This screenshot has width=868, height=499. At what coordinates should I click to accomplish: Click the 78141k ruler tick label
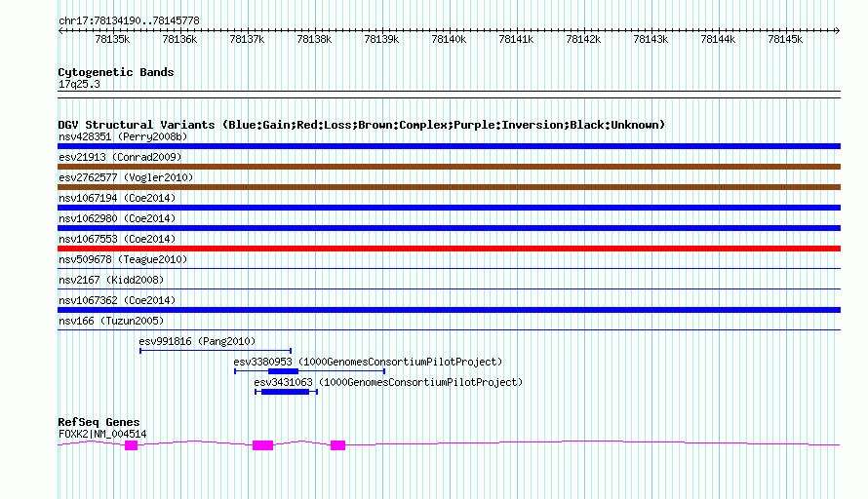[516, 39]
